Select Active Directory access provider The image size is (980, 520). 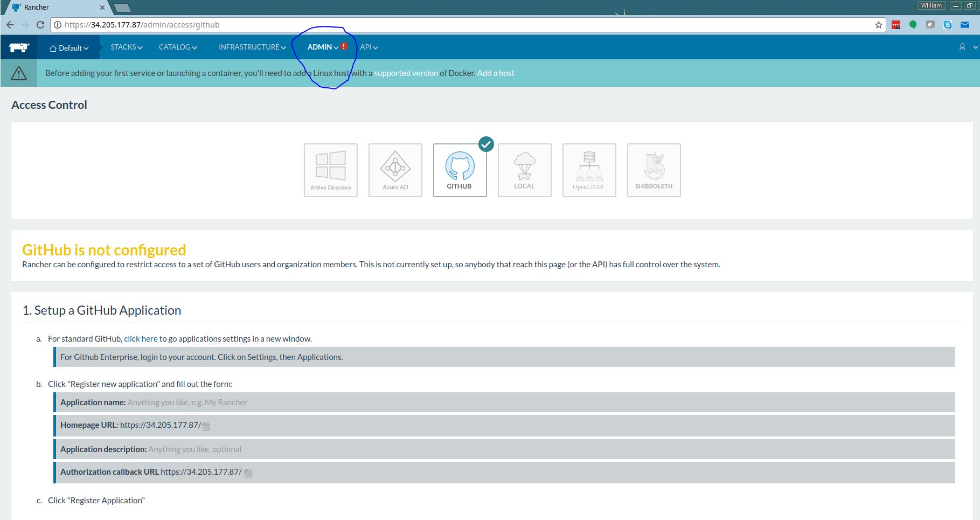(331, 170)
